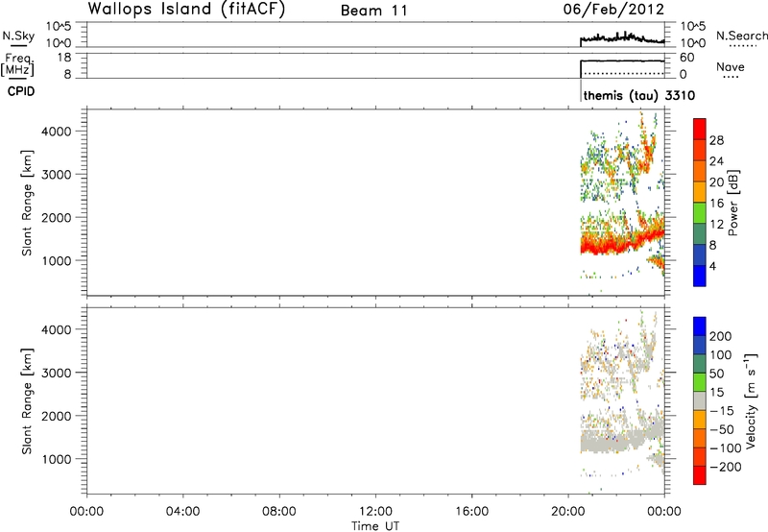Click the sky noise trace in top panel
Screen dimensions: 768x532
(x=622, y=38)
